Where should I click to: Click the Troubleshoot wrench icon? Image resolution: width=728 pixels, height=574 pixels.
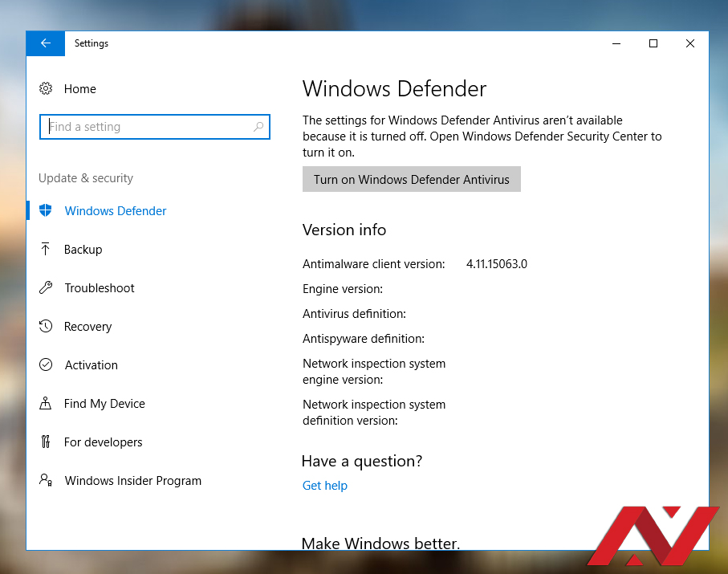click(x=46, y=287)
